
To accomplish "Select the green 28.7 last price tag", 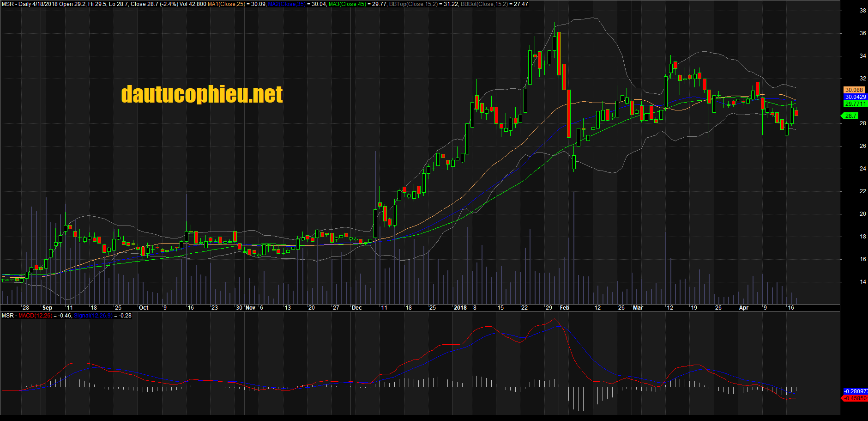I will click(x=850, y=116).
